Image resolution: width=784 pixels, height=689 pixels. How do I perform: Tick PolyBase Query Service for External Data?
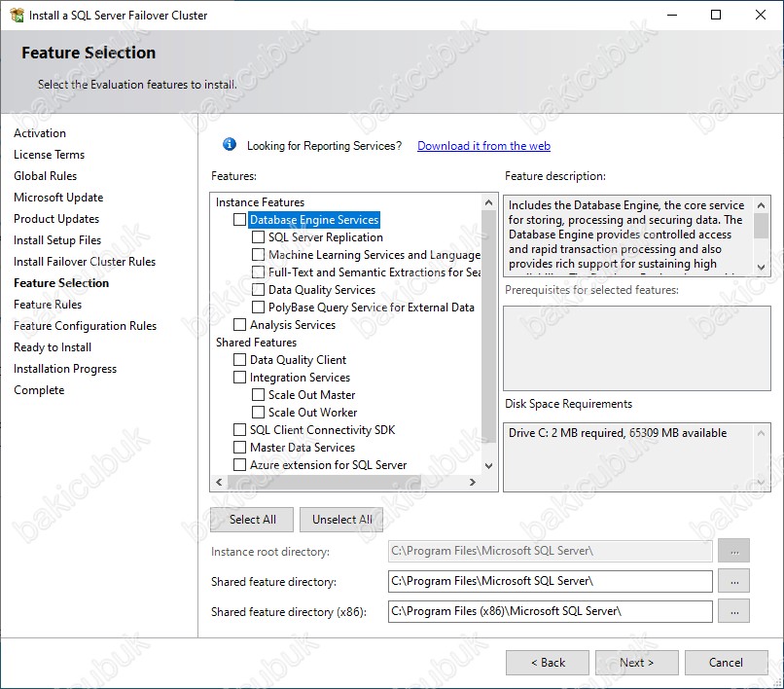click(258, 308)
